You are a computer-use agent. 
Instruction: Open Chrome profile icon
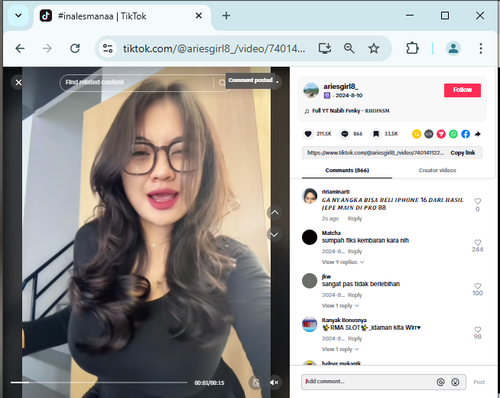coord(453,49)
